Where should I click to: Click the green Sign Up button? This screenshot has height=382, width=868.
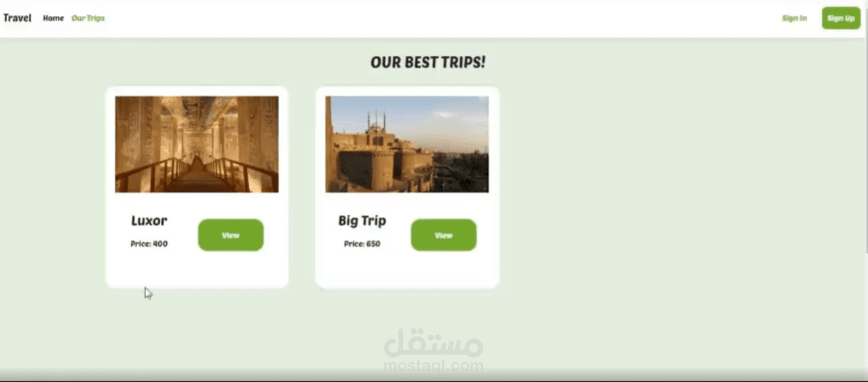841,18
